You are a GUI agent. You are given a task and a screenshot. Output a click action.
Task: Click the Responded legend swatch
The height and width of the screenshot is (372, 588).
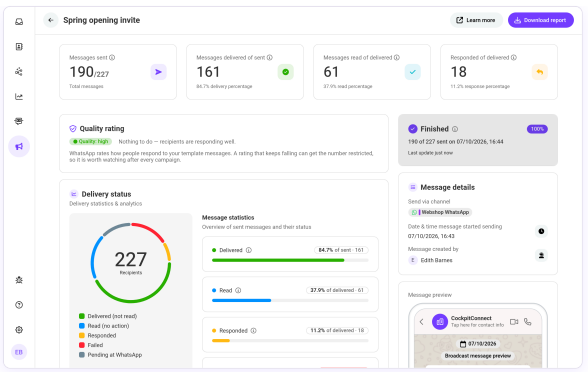coord(82,335)
